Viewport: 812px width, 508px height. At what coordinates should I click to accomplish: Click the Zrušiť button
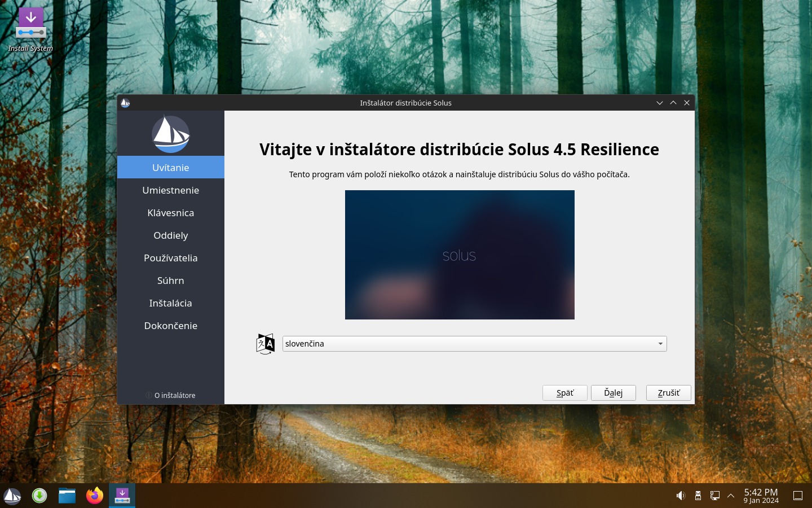(668, 393)
